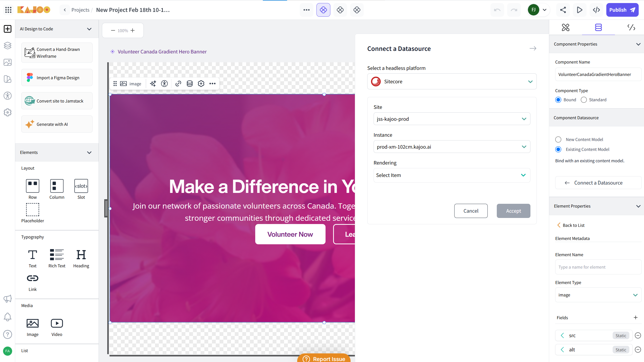Remove the src field with minus icon
This screenshot has width=644, height=362.
[x=638, y=335]
